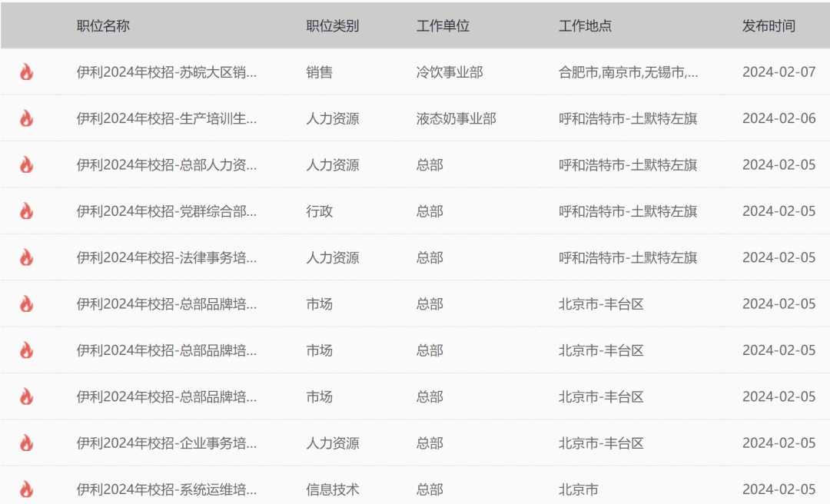Click 北京市-丰台区 in 企业事务培 row
Screen dimensions: 830x504
click(601, 443)
